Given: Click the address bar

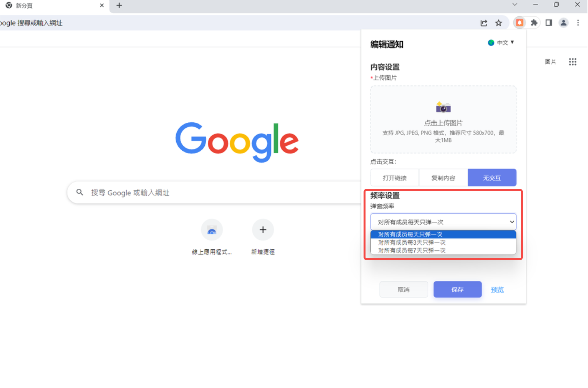Looking at the screenshot, I should pyautogui.click(x=237, y=23).
